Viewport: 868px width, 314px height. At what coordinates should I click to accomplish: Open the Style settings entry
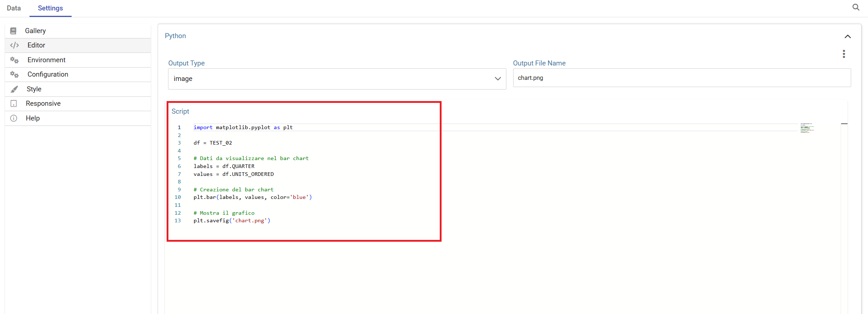78,89
